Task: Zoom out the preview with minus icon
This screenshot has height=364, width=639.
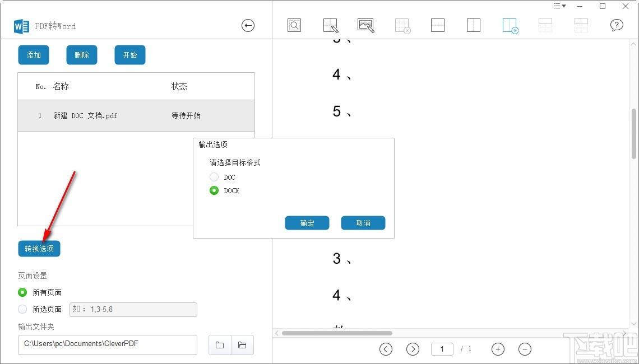Action: [525, 349]
